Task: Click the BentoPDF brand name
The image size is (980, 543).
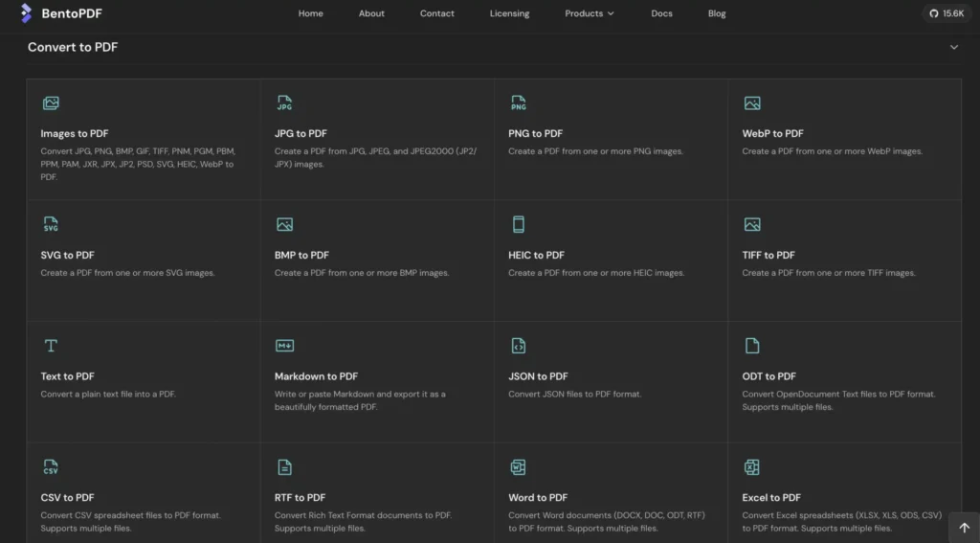Action: (x=72, y=13)
